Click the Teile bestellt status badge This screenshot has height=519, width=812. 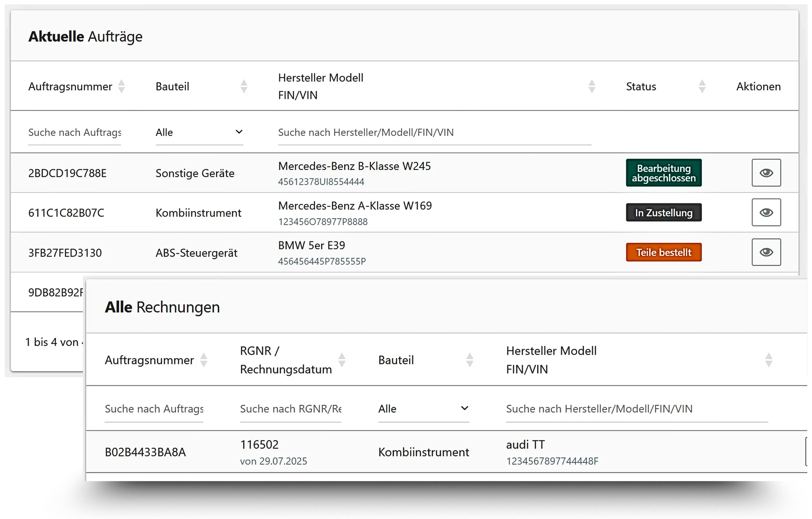(664, 252)
